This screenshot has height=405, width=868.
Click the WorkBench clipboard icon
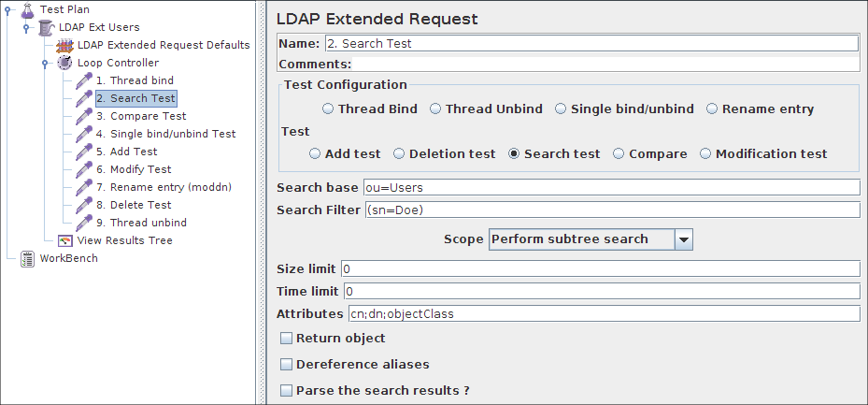28,258
